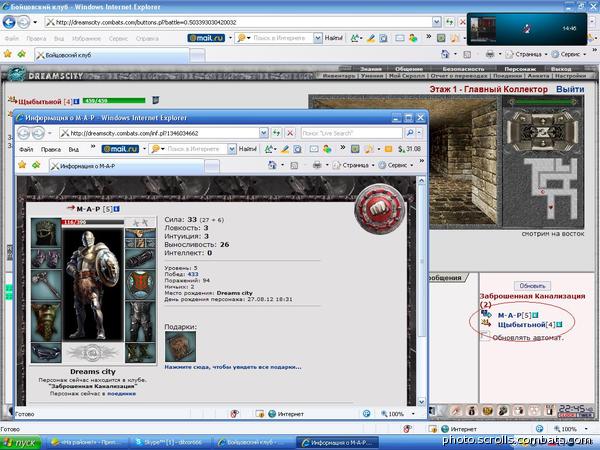Click the amulet slot in M-A-P's equipment
The image size is (600, 450).
(140, 233)
